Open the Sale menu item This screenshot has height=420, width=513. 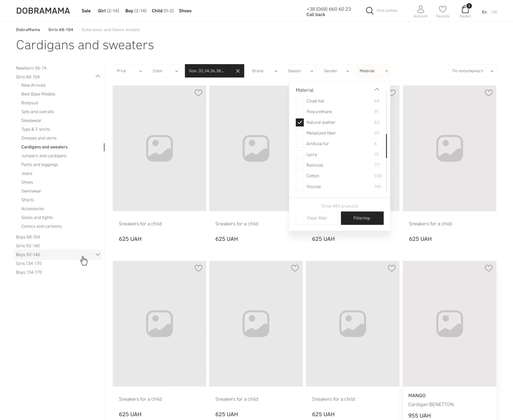(86, 11)
